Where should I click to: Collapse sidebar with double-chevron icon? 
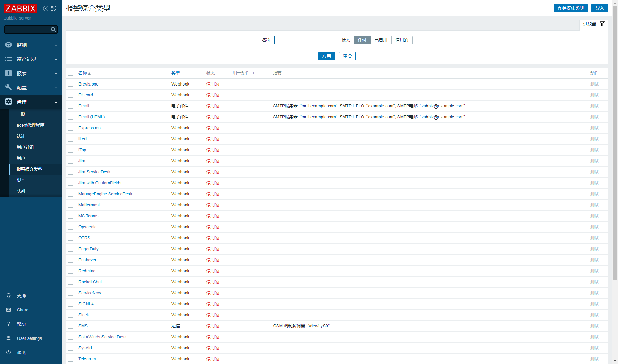45,9
